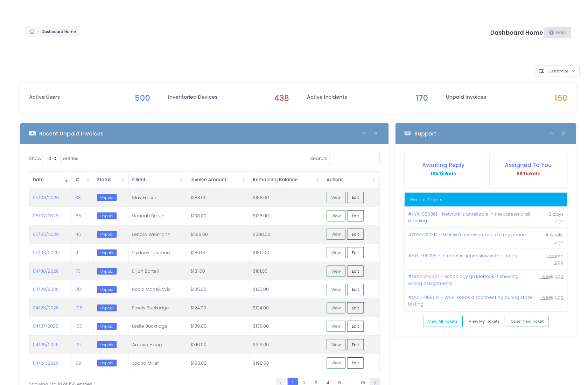Screen dimensions: 588x385
Task: Open ticket #QUC-088614 about Wi-Fi disconnecting
Action: 470,301
